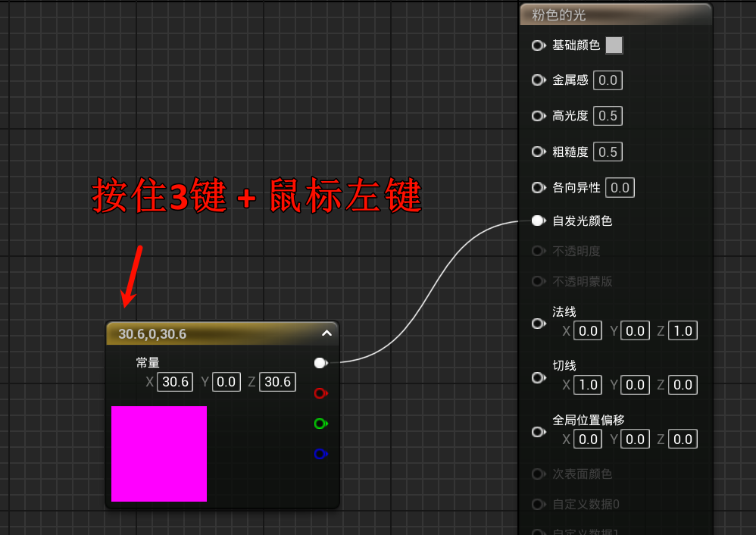This screenshot has height=535, width=756.
Task: Click the 自发光颜色 input pin
Action: pyautogui.click(x=538, y=221)
